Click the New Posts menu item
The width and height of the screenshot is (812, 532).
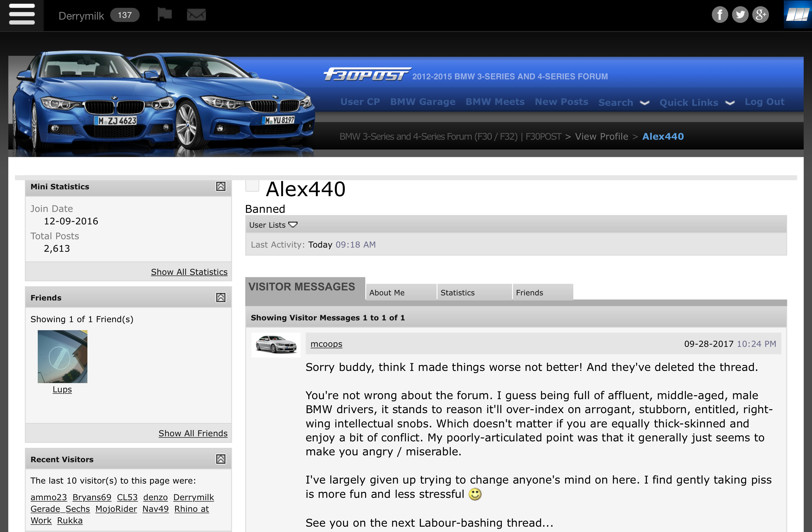(561, 102)
